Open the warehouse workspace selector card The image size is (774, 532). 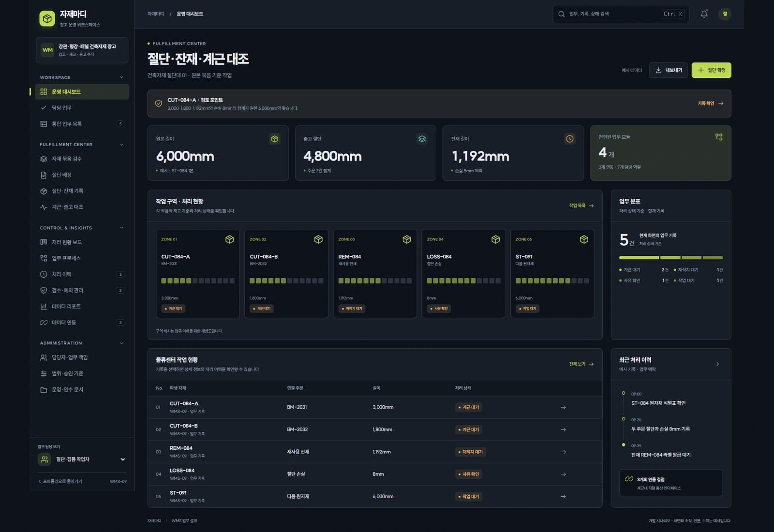[x=82, y=50]
